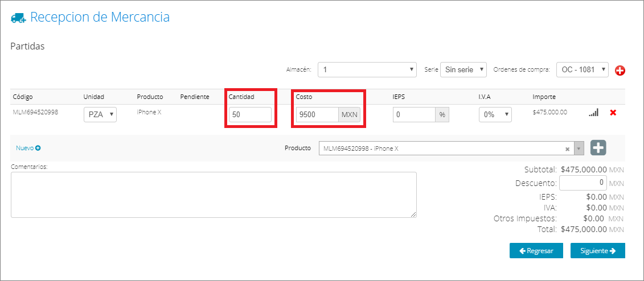Click the red plus icon beside purchase orders
This screenshot has height=281, width=644.
point(620,71)
